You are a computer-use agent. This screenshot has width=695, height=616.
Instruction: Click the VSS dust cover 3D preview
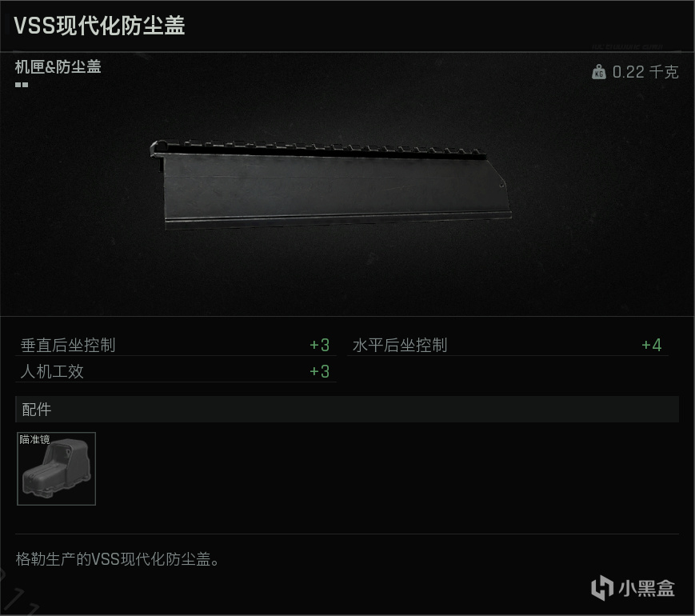(x=330, y=185)
